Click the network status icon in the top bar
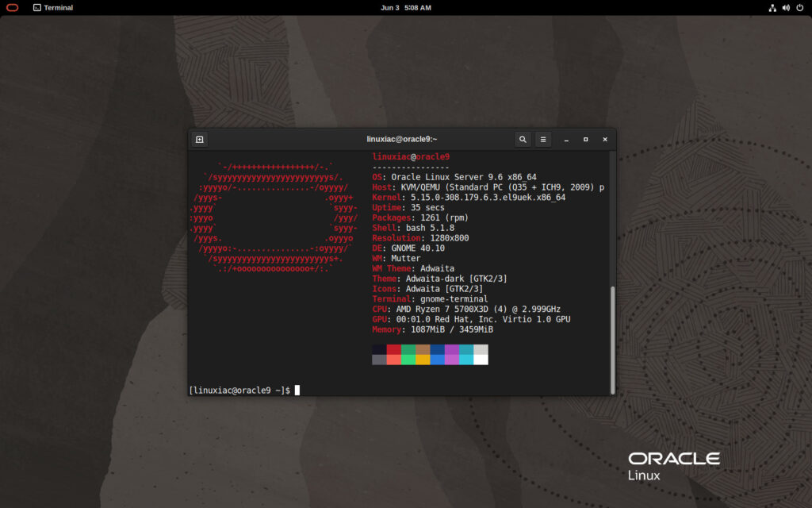The image size is (812, 508). tap(772, 7)
